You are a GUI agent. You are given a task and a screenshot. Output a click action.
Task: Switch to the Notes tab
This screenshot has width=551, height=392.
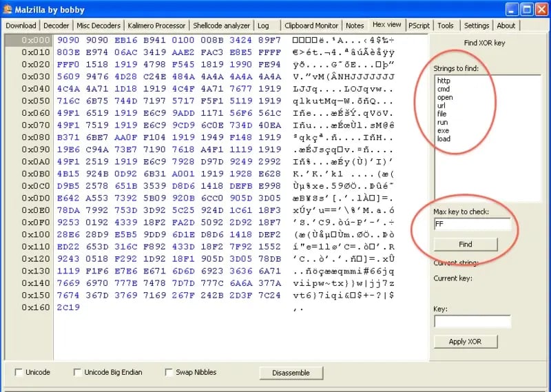pos(355,25)
